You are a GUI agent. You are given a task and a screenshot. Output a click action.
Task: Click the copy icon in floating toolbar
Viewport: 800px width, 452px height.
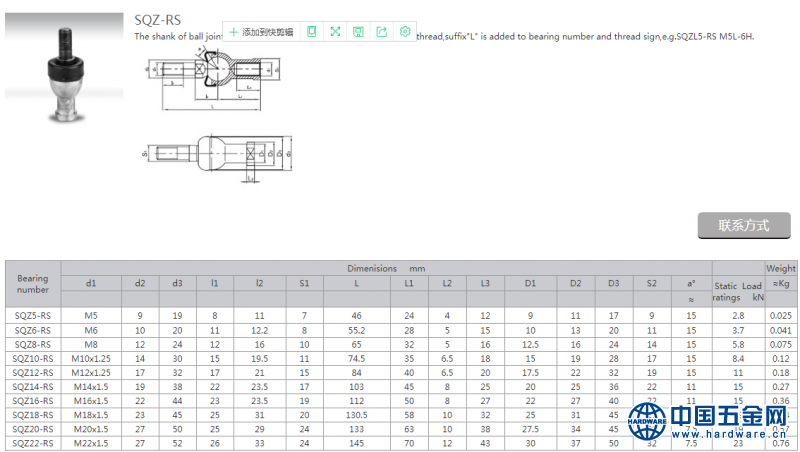pyautogui.click(x=312, y=32)
